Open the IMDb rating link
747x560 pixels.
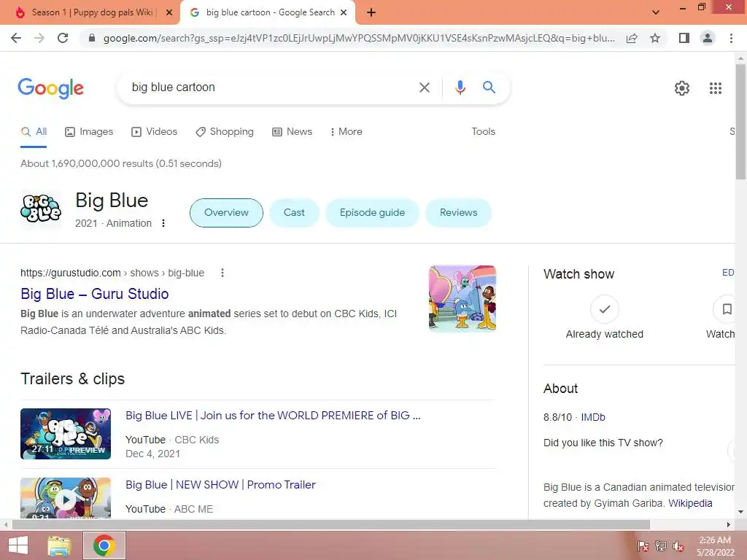pyautogui.click(x=593, y=417)
